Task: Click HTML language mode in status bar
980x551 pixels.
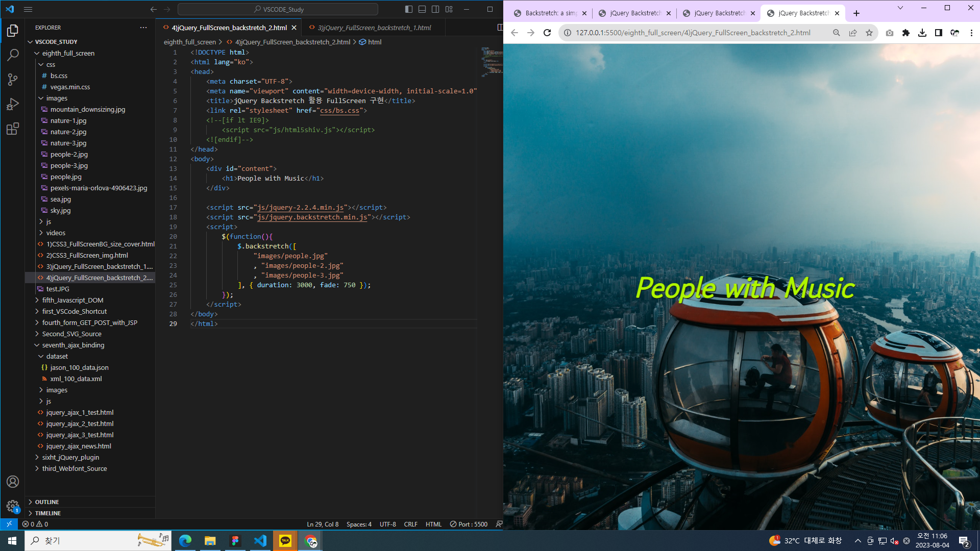Action: (433, 524)
